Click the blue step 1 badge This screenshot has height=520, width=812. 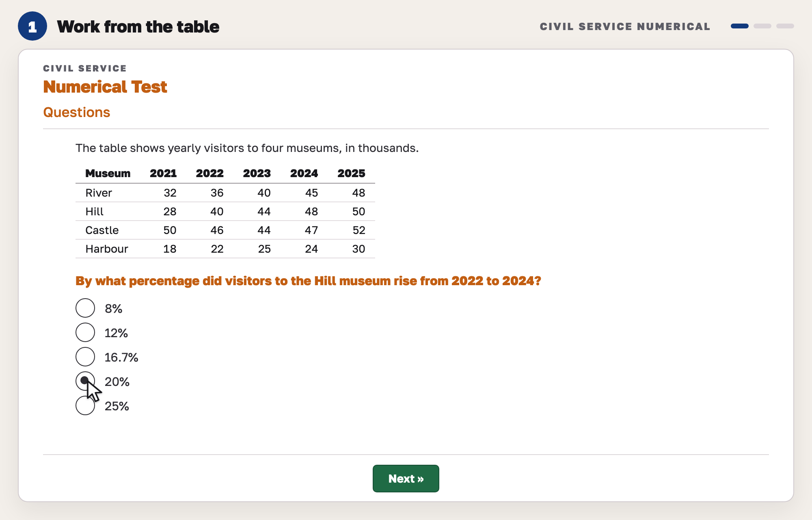pos(32,26)
